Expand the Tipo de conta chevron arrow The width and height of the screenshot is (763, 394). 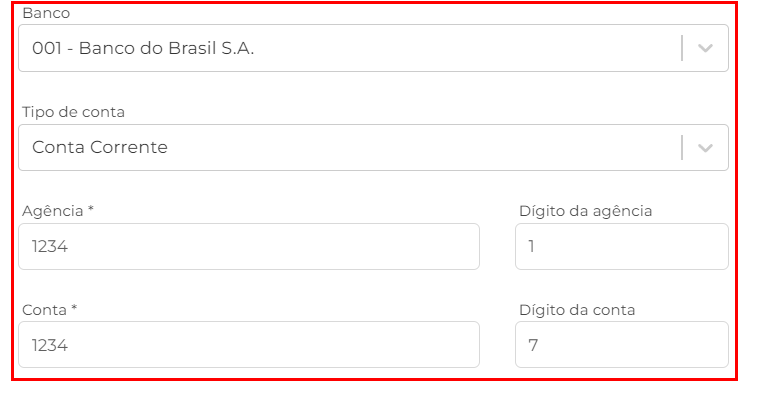705,147
